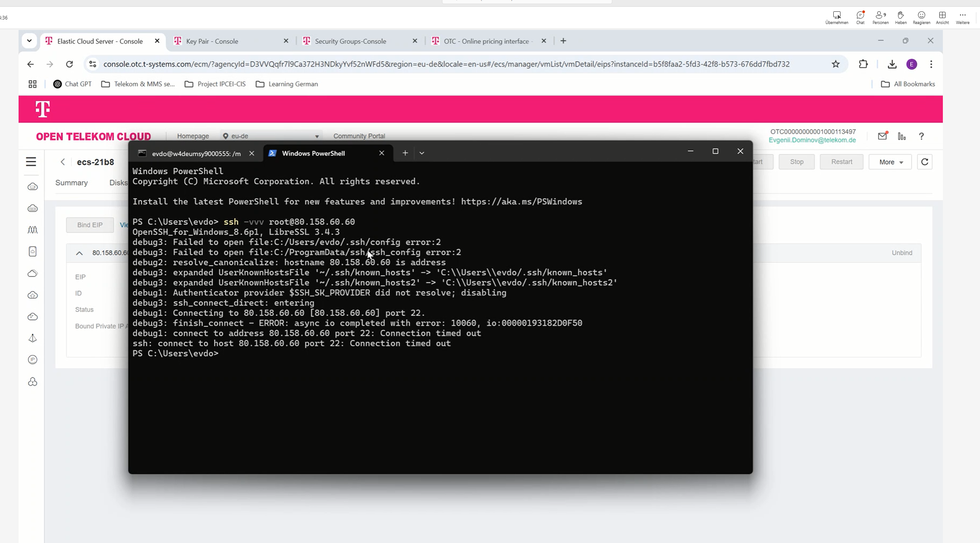The width and height of the screenshot is (980, 543).
Task: Open the Chrome three-dot menu
Action: click(x=931, y=64)
